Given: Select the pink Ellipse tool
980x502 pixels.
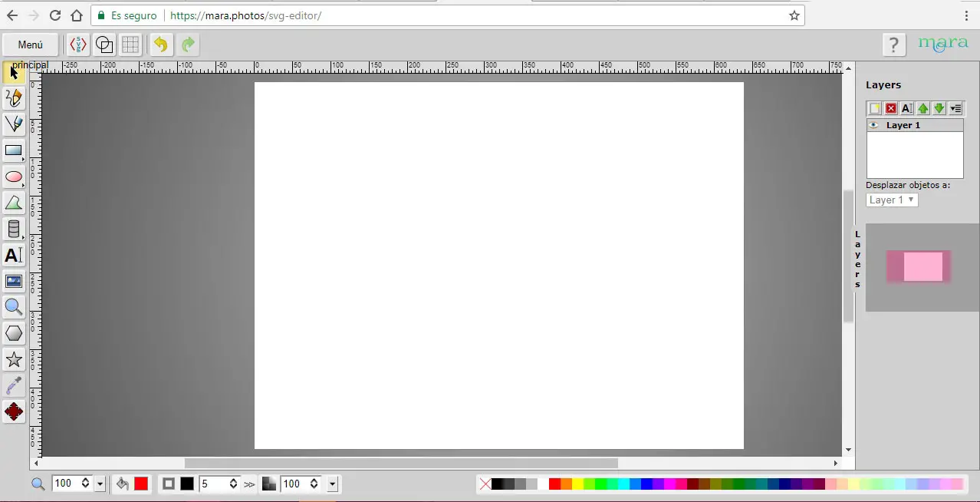Looking at the screenshot, I should click(14, 177).
